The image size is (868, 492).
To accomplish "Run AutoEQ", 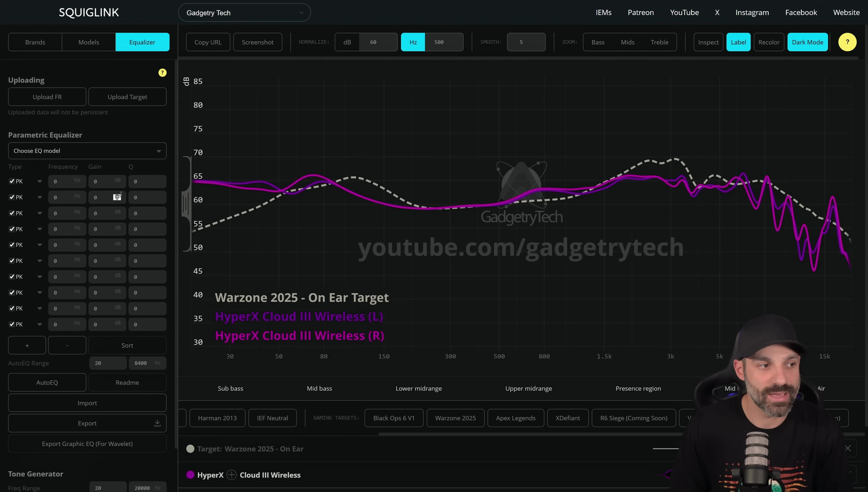I will [47, 382].
